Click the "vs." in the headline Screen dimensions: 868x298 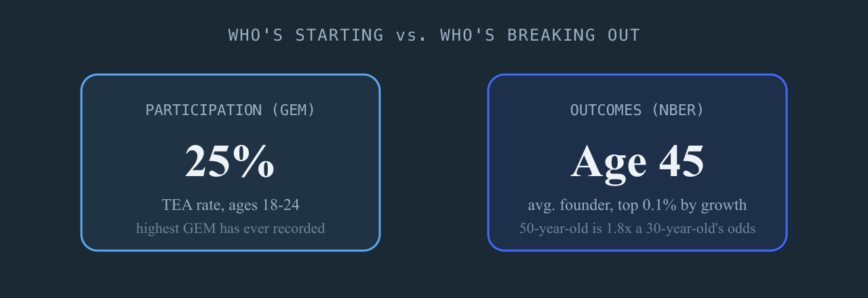(x=412, y=35)
